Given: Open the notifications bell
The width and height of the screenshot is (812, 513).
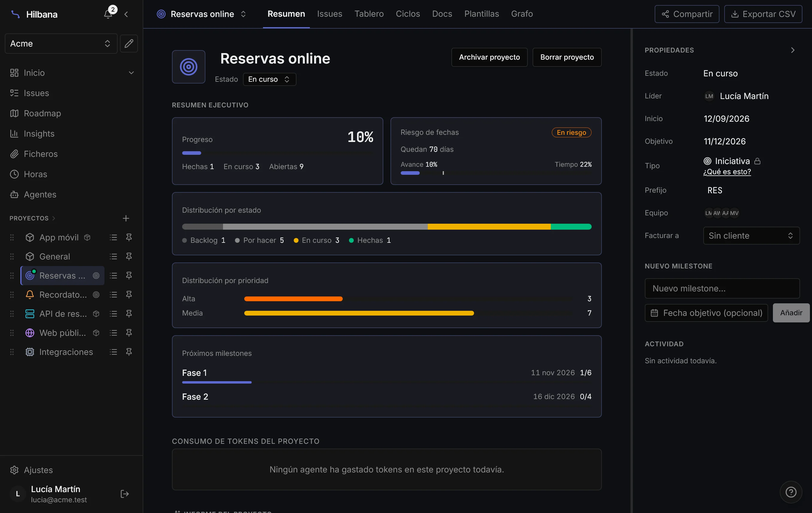Looking at the screenshot, I should pos(108,14).
